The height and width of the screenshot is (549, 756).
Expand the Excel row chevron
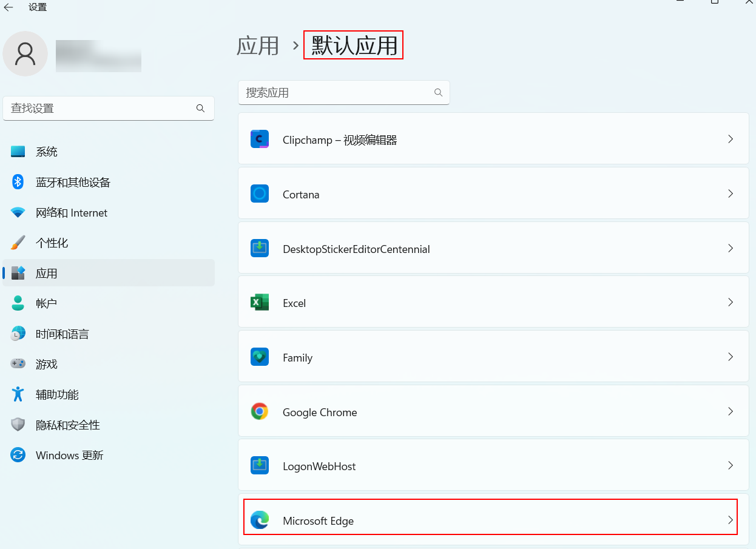tap(731, 303)
